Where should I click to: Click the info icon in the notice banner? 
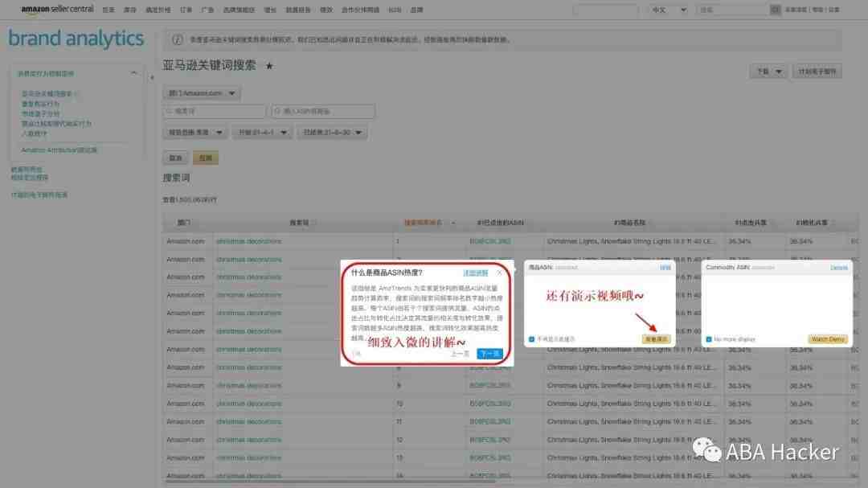[177, 40]
